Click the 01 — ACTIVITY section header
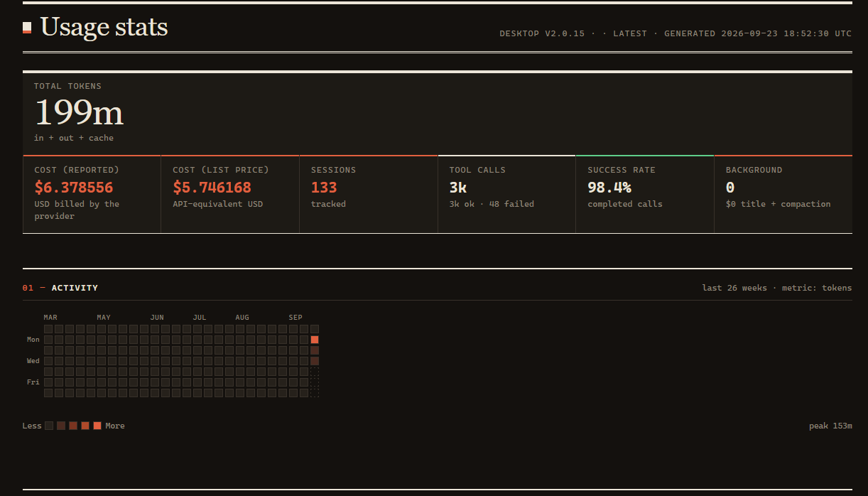The width and height of the screenshot is (868, 496). click(x=60, y=288)
